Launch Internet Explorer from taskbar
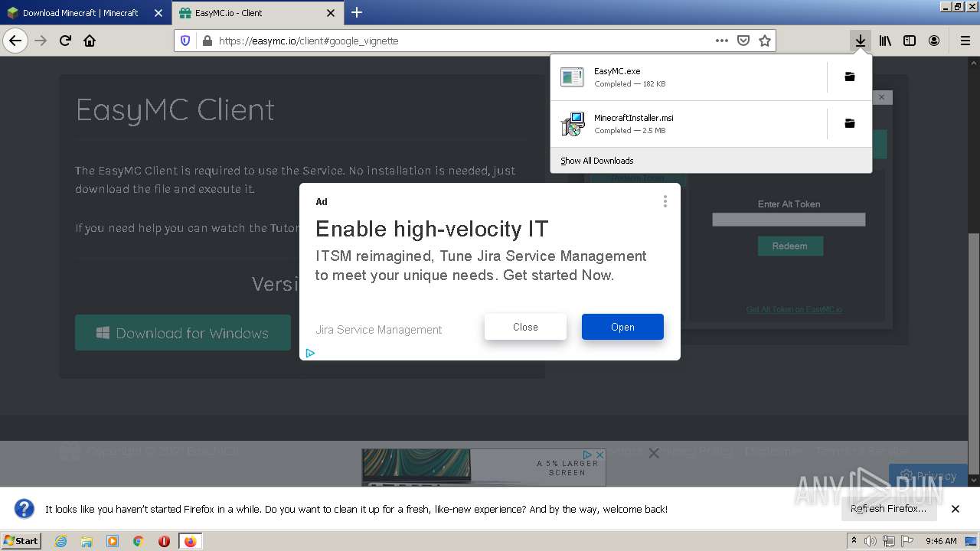 (x=61, y=541)
